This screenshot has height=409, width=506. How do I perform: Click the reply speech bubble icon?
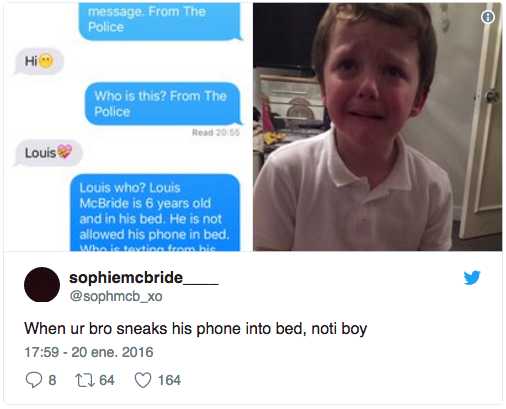click(x=34, y=380)
